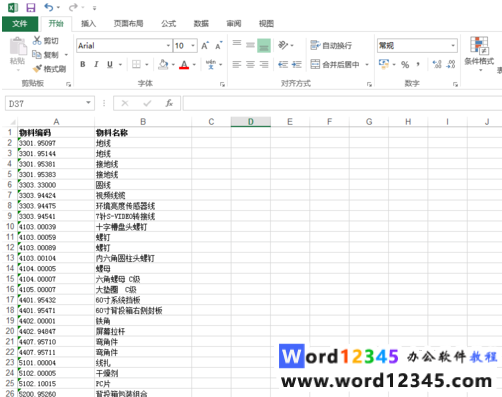This screenshot has height=397, width=502.
Task: Open the font size 10 dropdown
Action: point(193,45)
